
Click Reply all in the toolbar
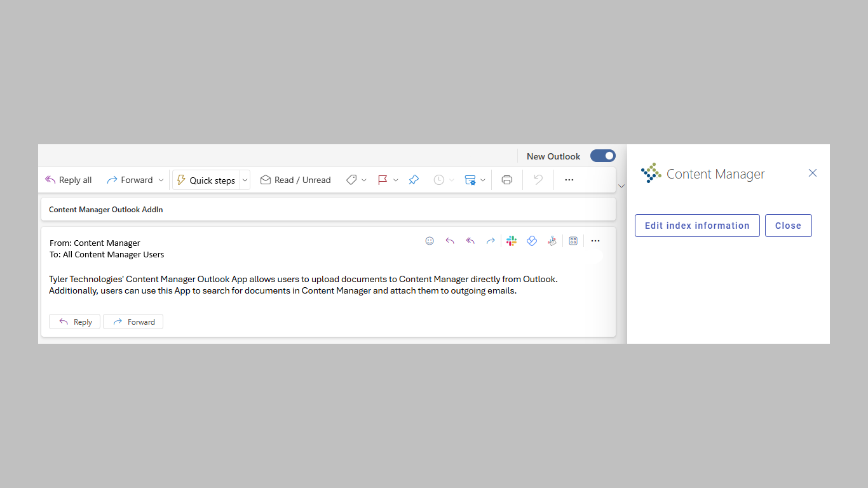pyautogui.click(x=68, y=180)
